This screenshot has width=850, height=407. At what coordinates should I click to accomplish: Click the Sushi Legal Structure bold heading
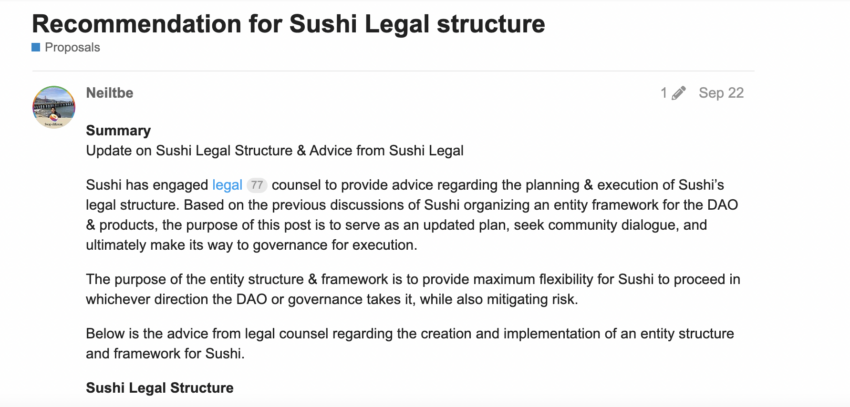click(x=160, y=387)
